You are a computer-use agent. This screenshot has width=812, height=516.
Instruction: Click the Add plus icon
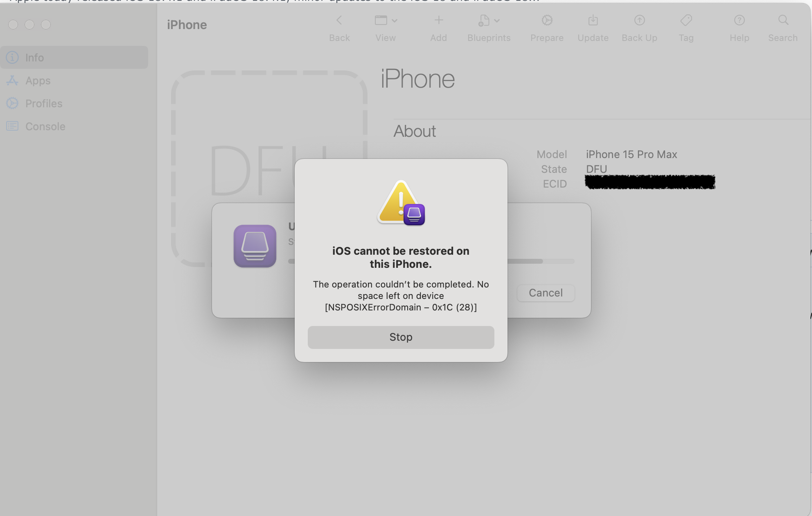pos(438,20)
